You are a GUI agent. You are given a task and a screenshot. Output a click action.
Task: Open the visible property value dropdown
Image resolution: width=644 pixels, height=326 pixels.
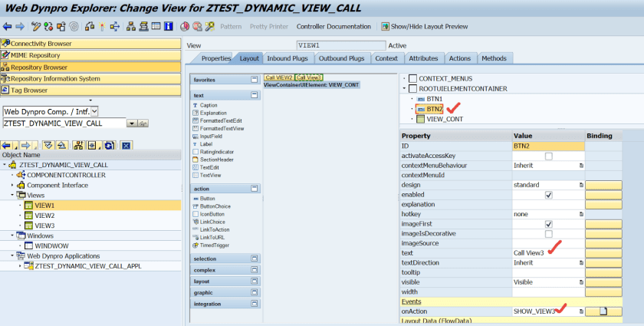(581, 282)
